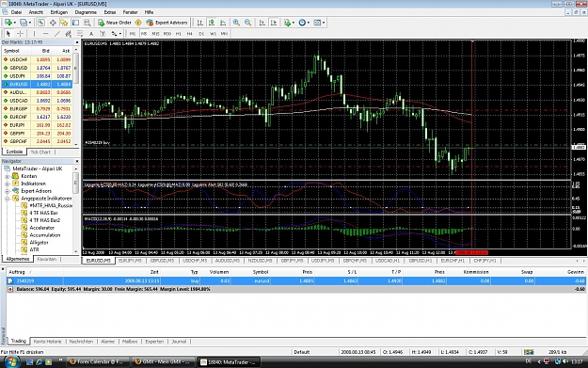Open the arrows objects dropdown
588x368 pixels.
(117, 34)
